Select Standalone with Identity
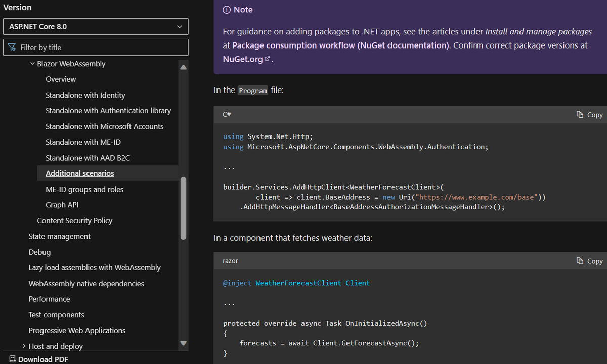 tap(85, 95)
